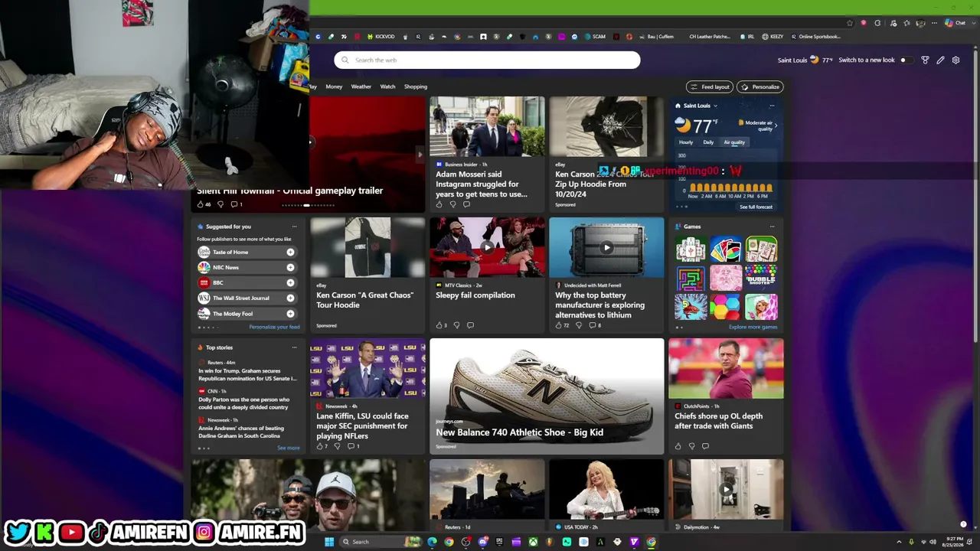The width and height of the screenshot is (980, 551).
Task: Select the Money feed tab
Action: (334, 86)
